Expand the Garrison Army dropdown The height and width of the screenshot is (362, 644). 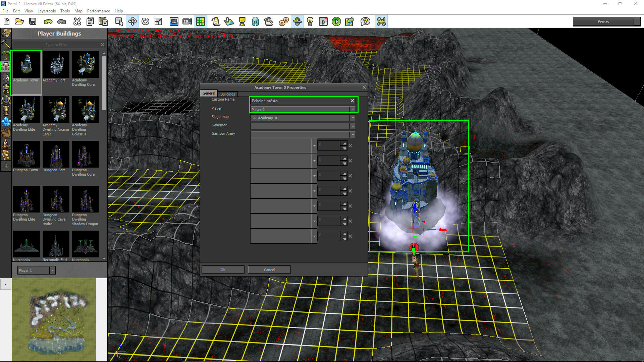point(353,135)
